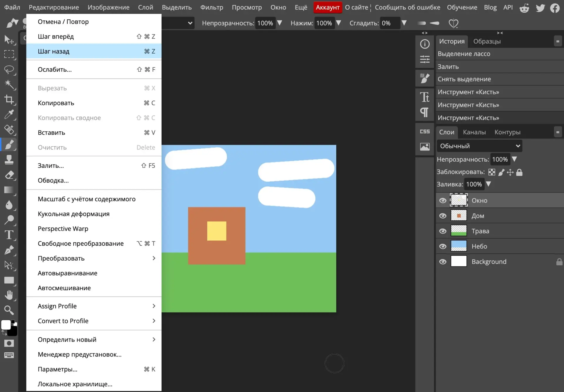Select the Magic Wand tool
The image size is (564, 392).
tap(9, 85)
